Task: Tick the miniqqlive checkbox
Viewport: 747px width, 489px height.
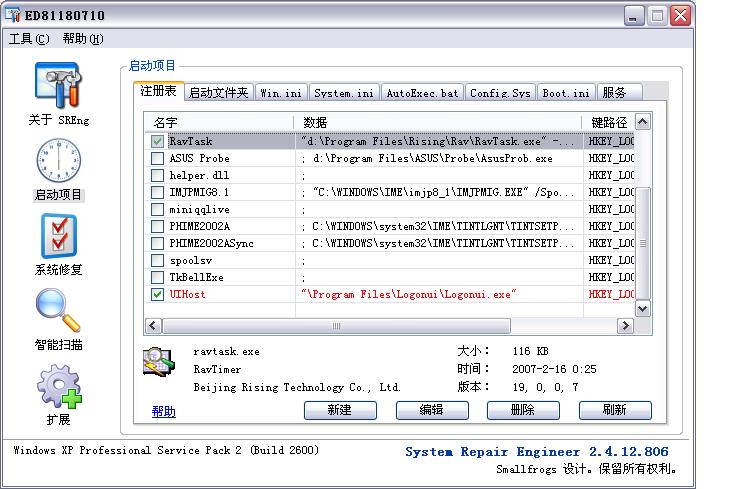Action: [157, 210]
